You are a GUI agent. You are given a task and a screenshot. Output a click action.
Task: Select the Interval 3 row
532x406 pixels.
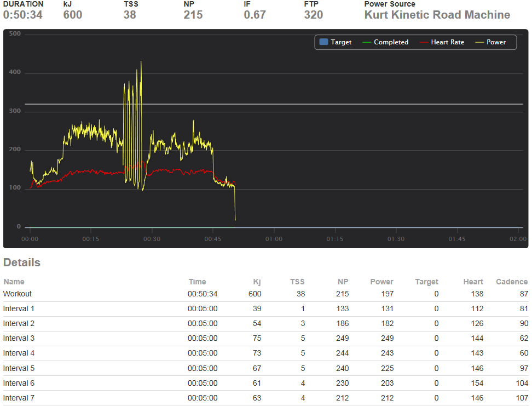click(x=265, y=339)
